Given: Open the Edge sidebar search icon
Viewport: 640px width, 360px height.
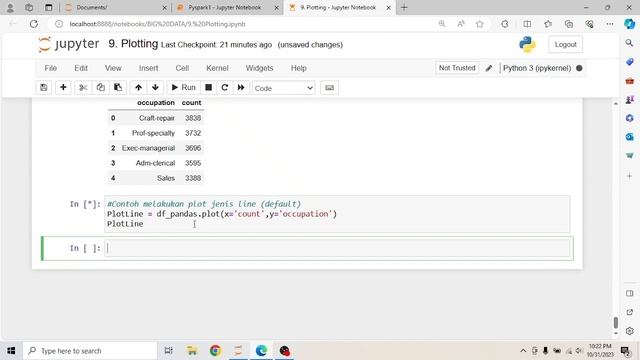Looking at the screenshot, I should [x=629, y=43].
